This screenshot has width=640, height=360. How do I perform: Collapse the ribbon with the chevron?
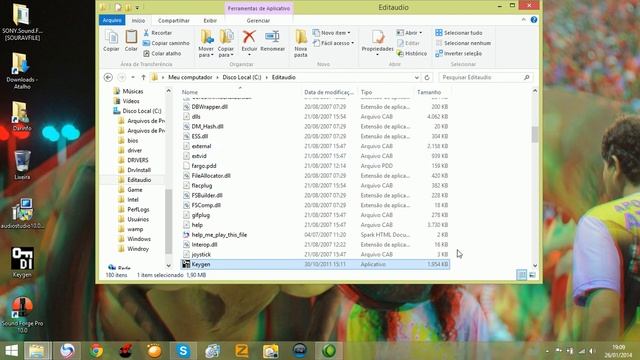[x=524, y=20]
